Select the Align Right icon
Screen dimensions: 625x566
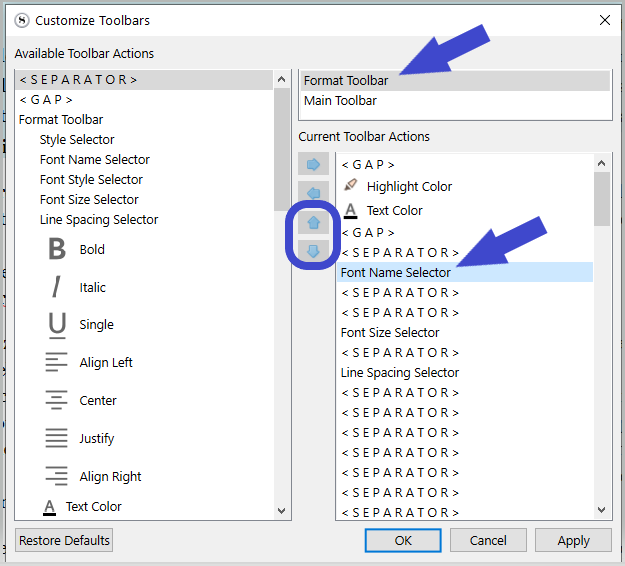click(x=56, y=476)
